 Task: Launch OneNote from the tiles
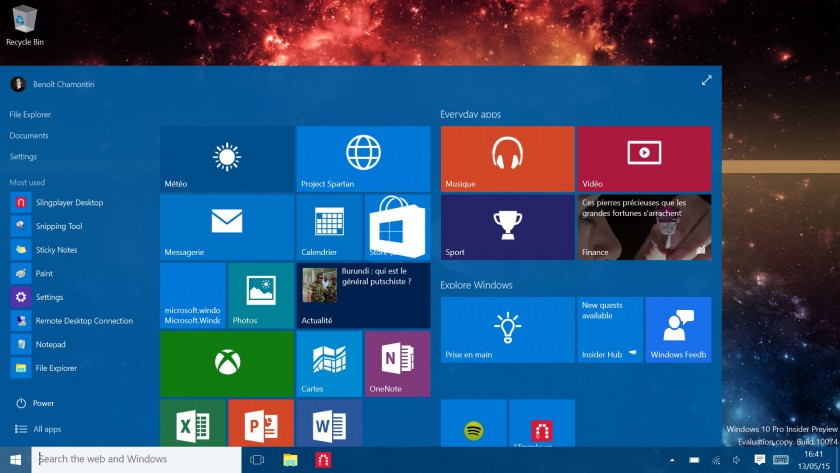(397, 364)
